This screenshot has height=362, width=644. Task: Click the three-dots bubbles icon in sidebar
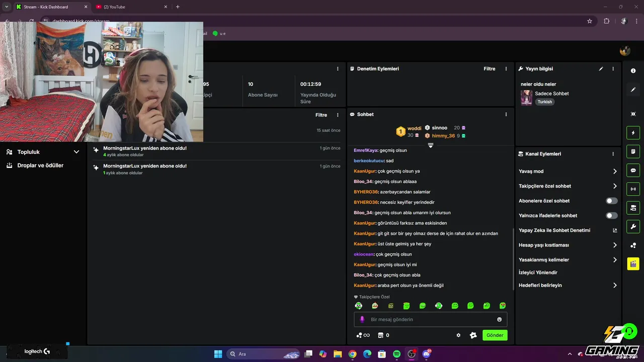(633, 245)
